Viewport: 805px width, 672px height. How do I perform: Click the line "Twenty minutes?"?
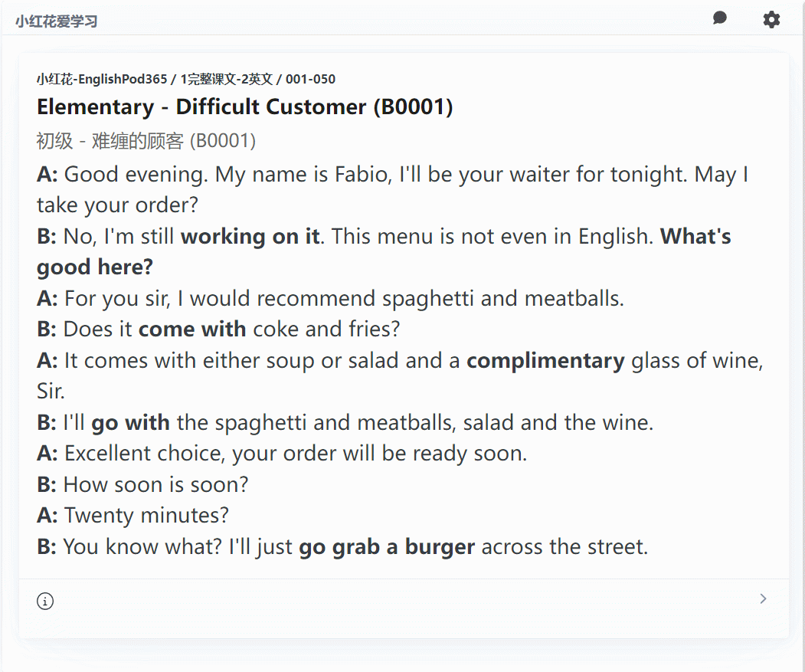[x=146, y=516]
